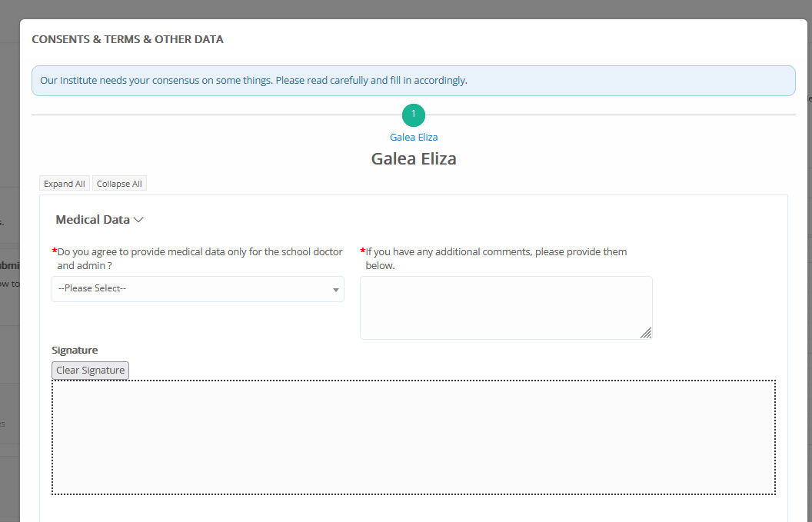This screenshot has height=522, width=812.
Task: Click the Consents & Terms & Other Data title
Action: pyautogui.click(x=128, y=39)
